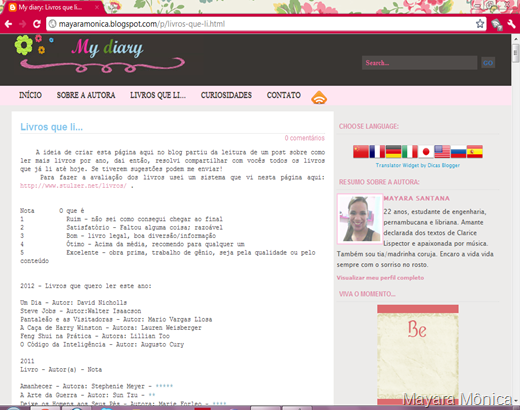Click the Ruim rating description row
This screenshot has width=520, height=410.
coord(121,219)
